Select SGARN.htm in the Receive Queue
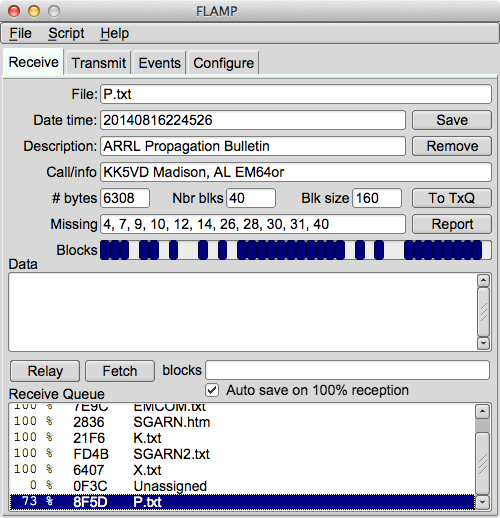 point(242,422)
